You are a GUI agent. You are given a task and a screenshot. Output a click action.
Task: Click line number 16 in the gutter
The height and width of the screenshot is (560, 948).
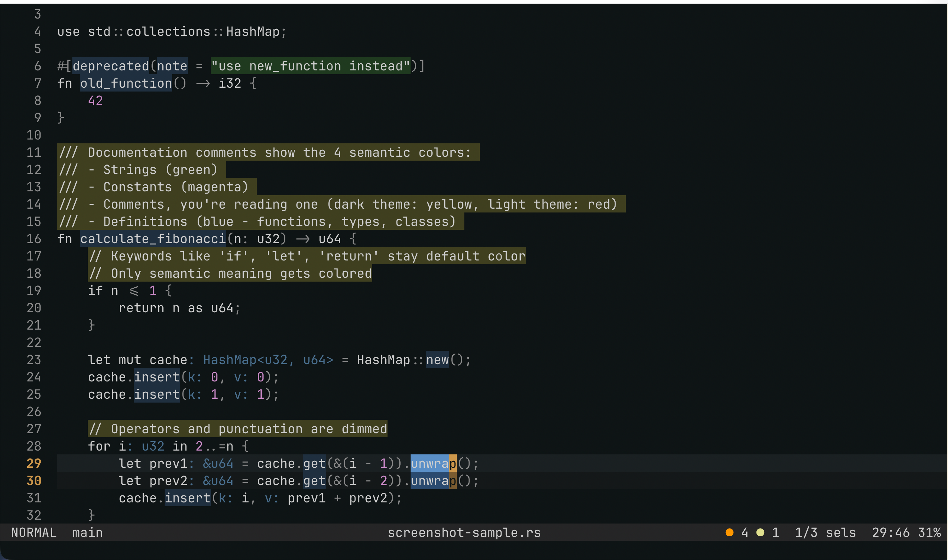pos(34,239)
